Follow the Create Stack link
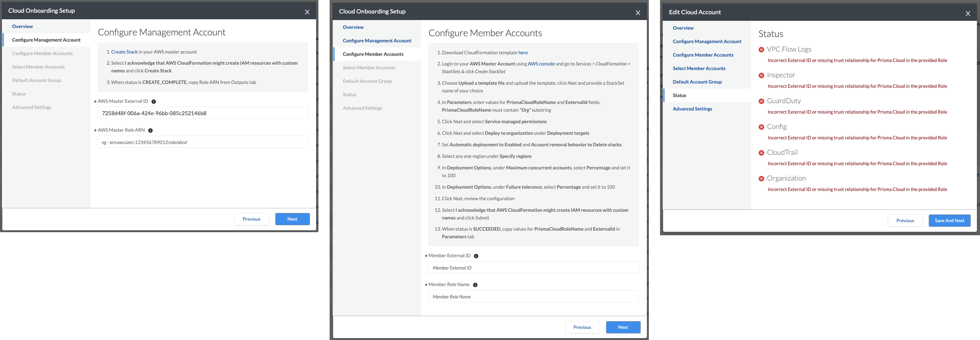The image size is (980, 340). 124,52
